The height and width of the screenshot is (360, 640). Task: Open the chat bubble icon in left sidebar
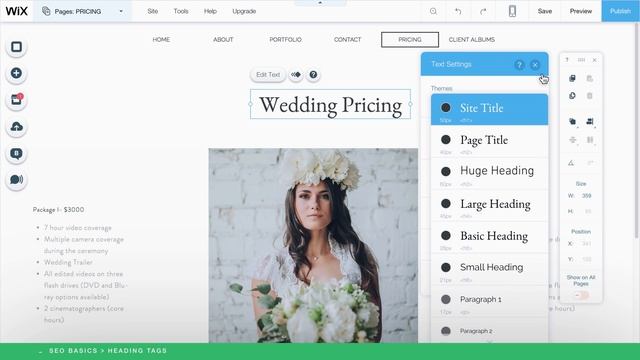[x=16, y=180]
